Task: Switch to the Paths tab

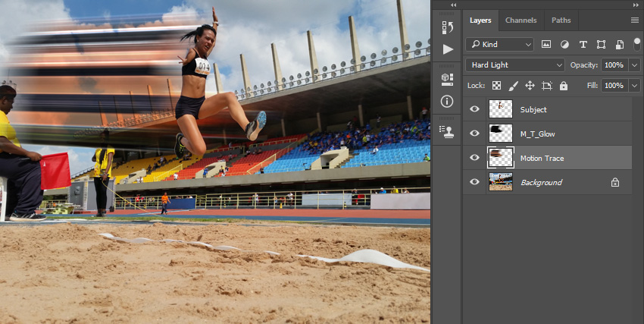Action: click(561, 20)
